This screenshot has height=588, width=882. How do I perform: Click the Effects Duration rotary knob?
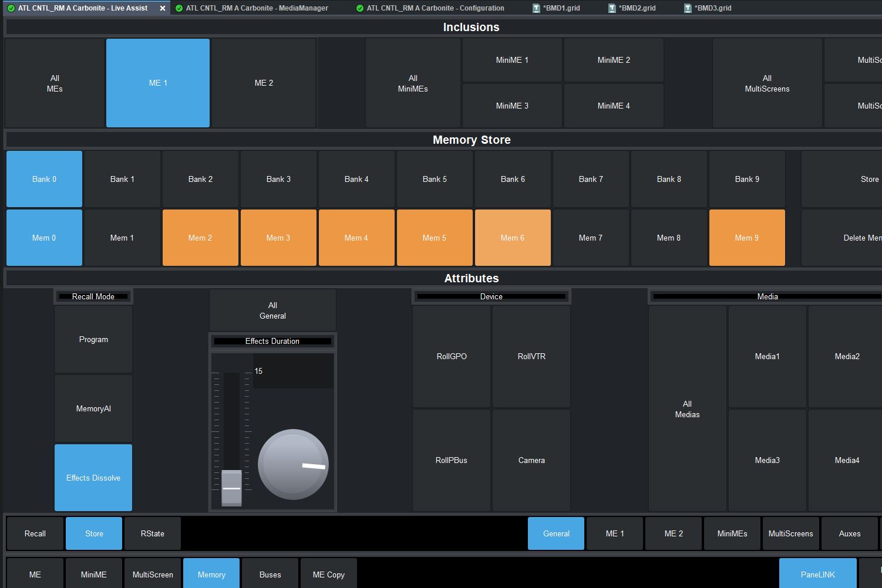click(293, 464)
